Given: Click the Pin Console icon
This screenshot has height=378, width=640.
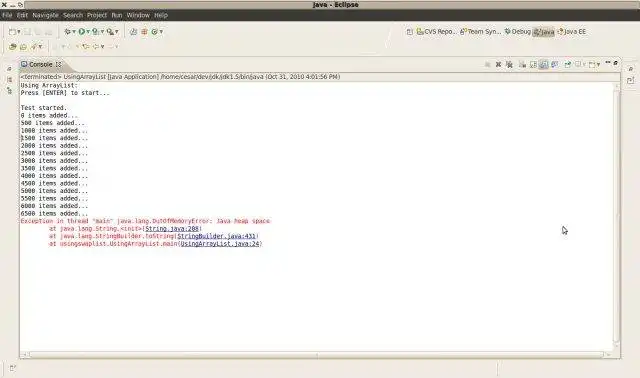Looking at the screenshot, I should (x=568, y=64).
